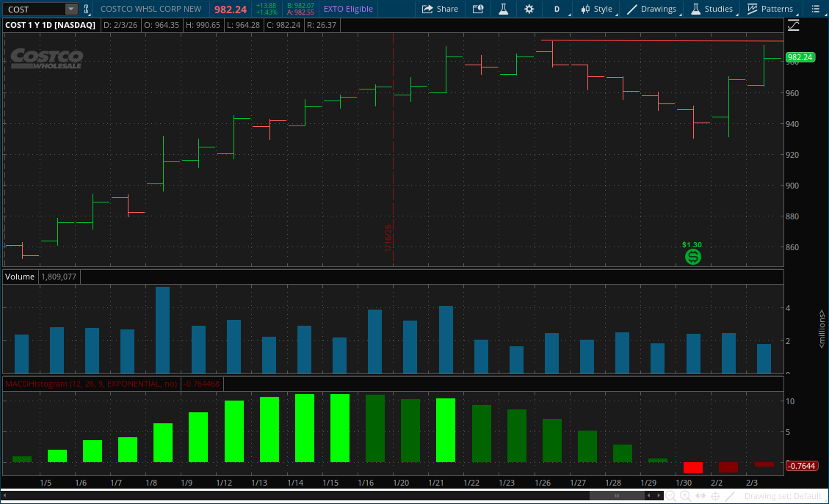Click the COSTCO WHSL CORP NEW description
This screenshot has height=504, width=829.
[151, 9]
